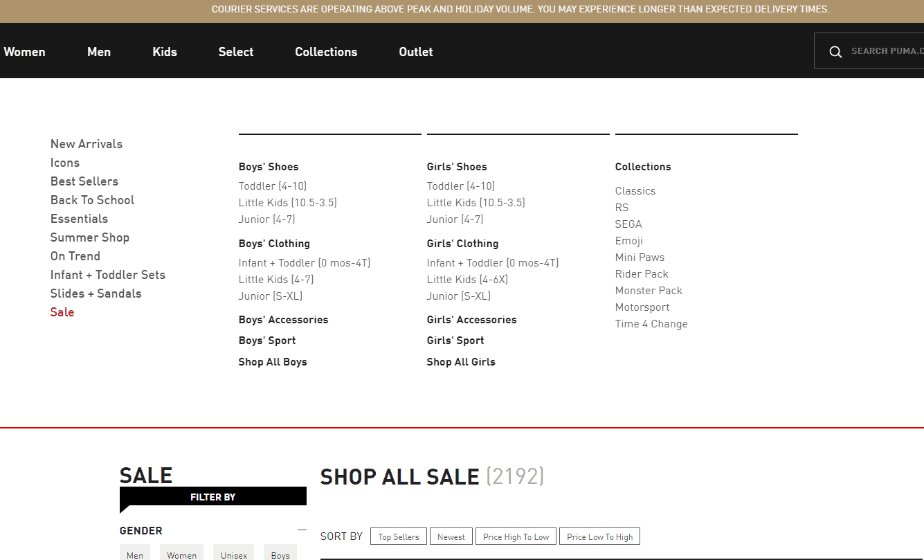View Best Sellers

coord(84,181)
